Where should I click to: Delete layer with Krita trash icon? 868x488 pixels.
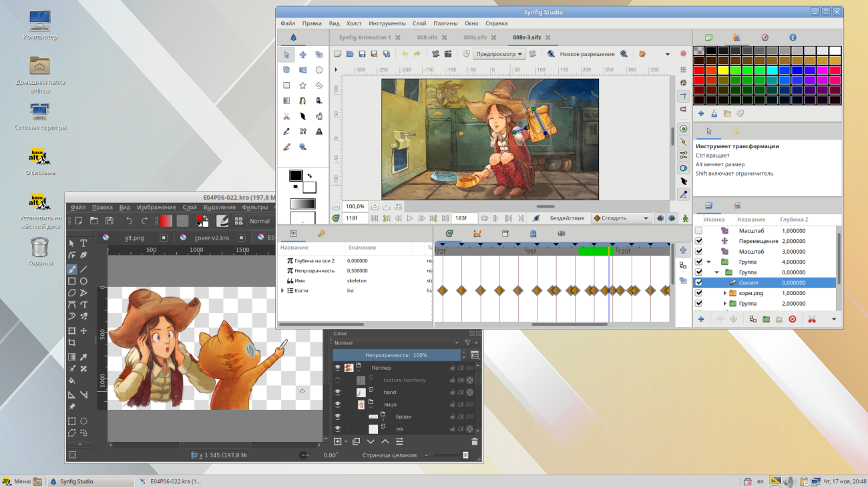(x=475, y=441)
